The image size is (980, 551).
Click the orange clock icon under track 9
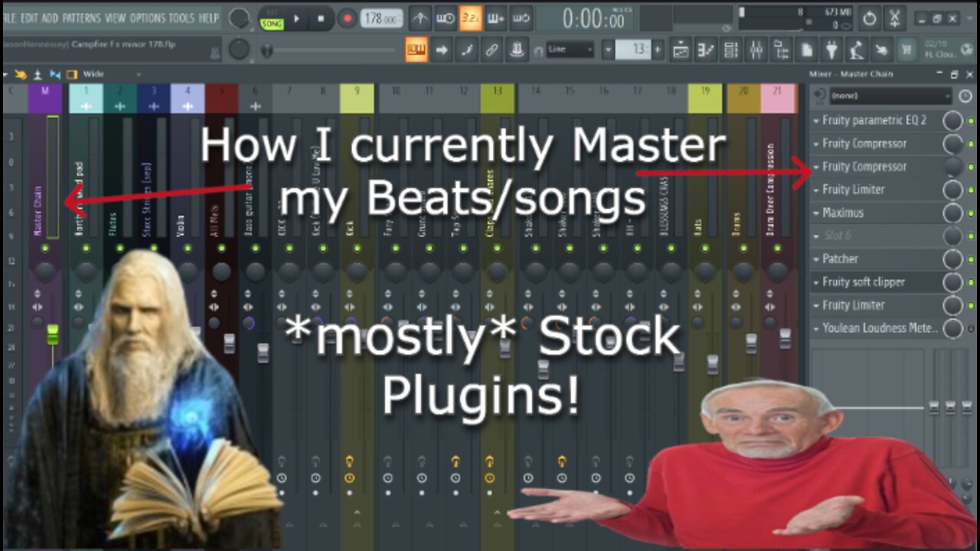[x=350, y=478]
